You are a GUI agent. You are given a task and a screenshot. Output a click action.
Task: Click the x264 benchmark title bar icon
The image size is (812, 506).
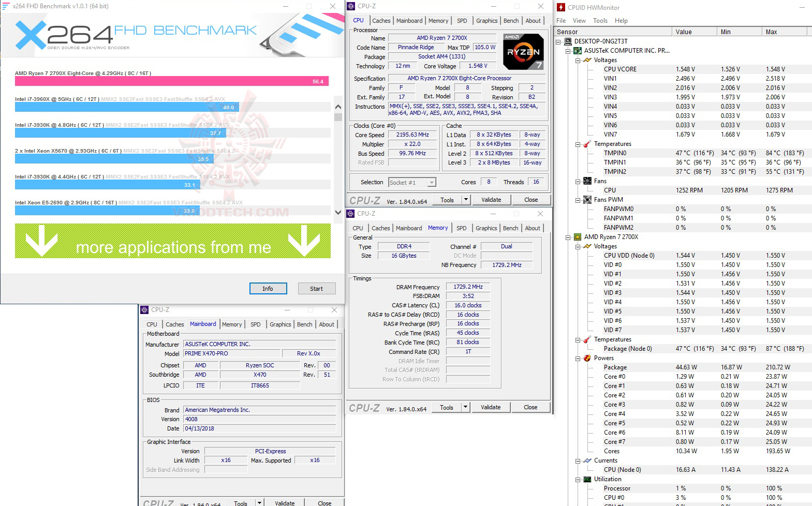6,6
